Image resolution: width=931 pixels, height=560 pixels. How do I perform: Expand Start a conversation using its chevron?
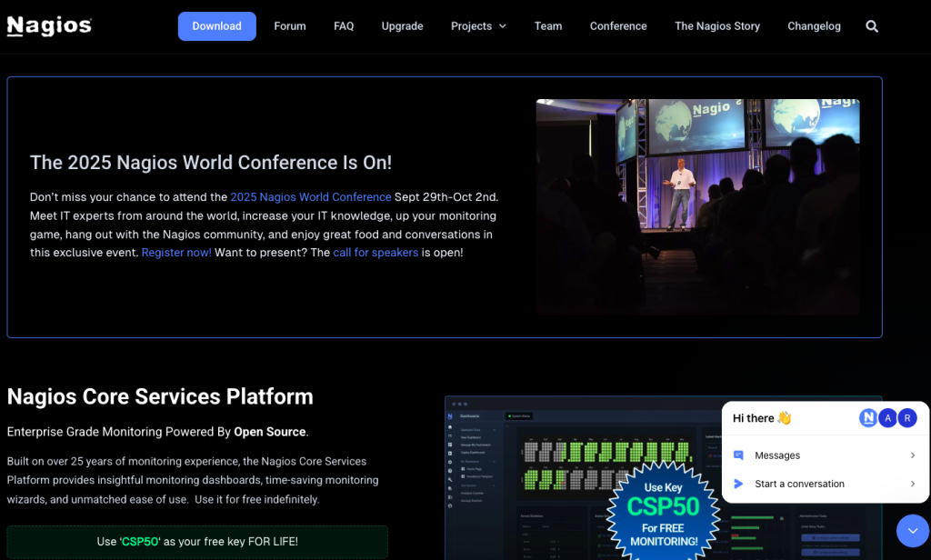pos(913,484)
